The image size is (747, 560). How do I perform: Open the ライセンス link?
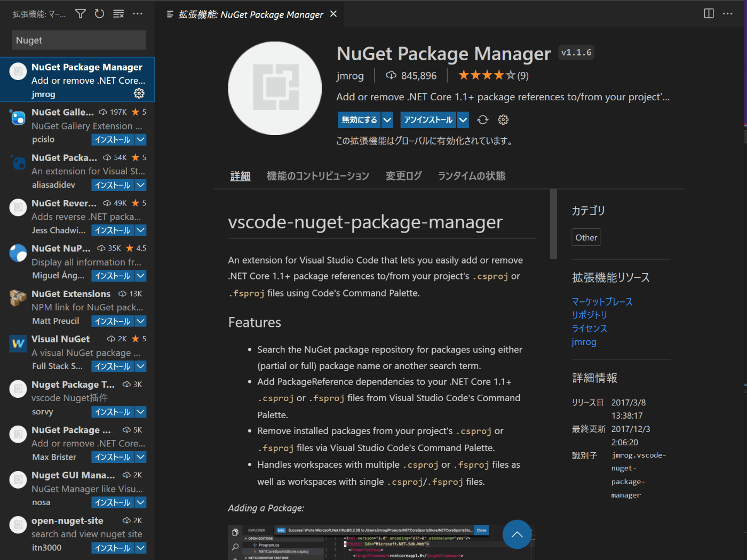tap(590, 329)
